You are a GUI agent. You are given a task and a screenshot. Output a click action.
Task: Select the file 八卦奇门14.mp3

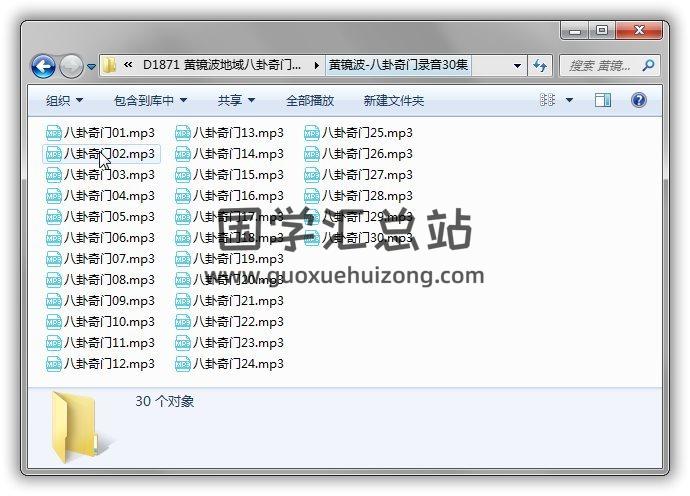[x=230, y=154]
